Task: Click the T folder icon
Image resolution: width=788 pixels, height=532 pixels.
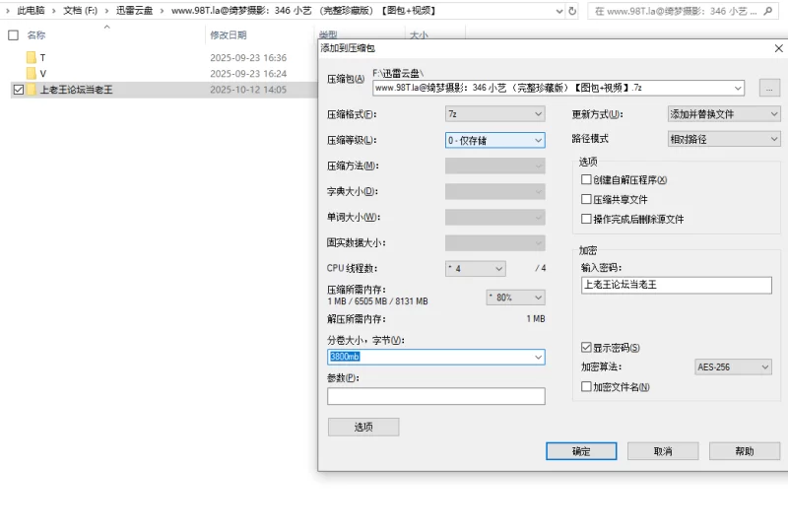Action: pyautogui.click(x=32, y=58)
